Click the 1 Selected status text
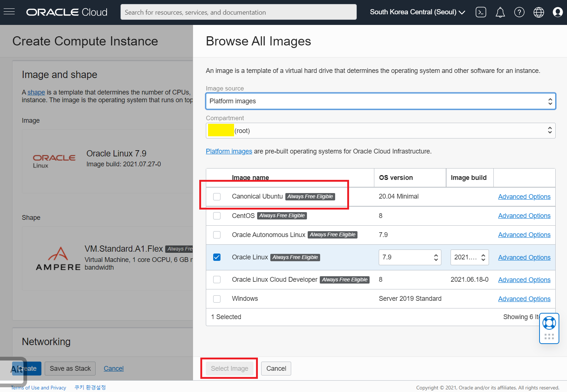 [x=226, y=317]
